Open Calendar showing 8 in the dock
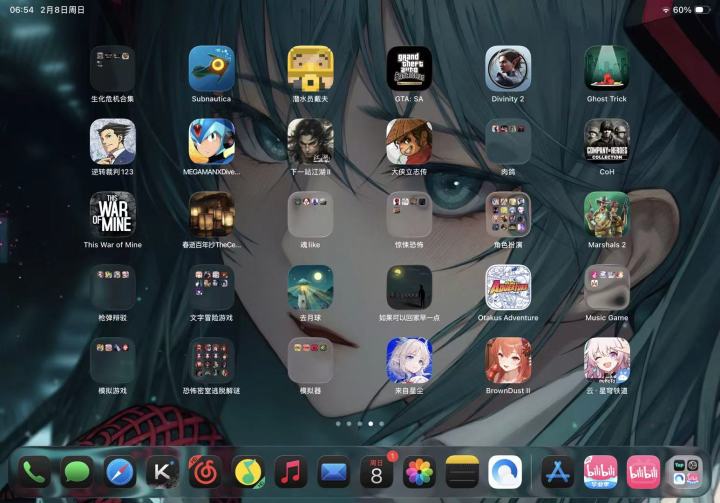The image size is (720, 503). click(376, 472)
